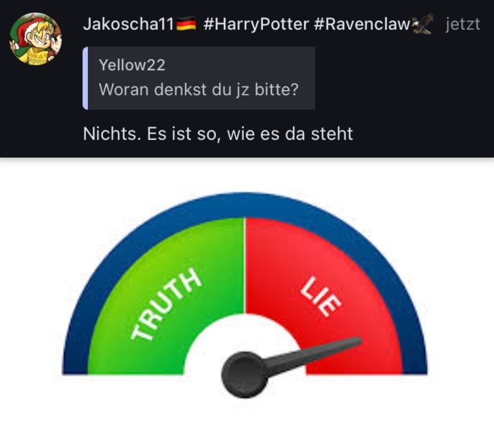Image resolution: width=494 pixels, height=448 pixels.
Task: Click the Jakoscha11 username
Action: (x=128, y=24)
